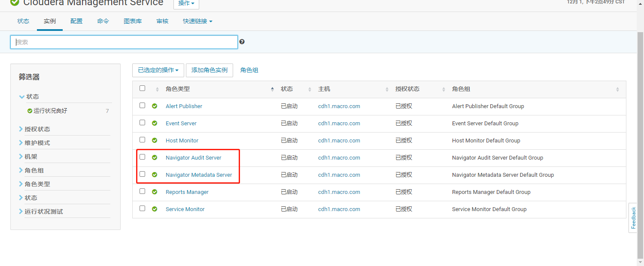Image resolution: width=644 pixels, height=266 pixels.
Task: Open the Alert Publisher role link
Action: (x=184, y=106)
